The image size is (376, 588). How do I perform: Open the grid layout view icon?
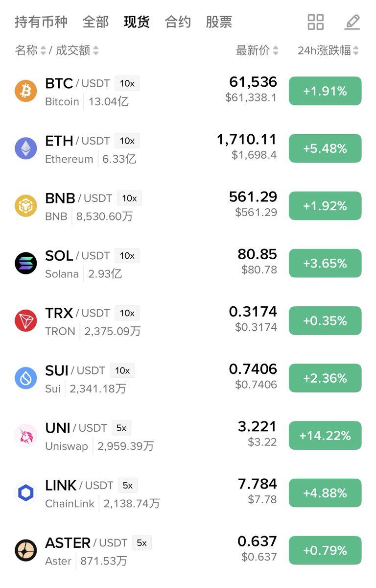tap(316, 22)
